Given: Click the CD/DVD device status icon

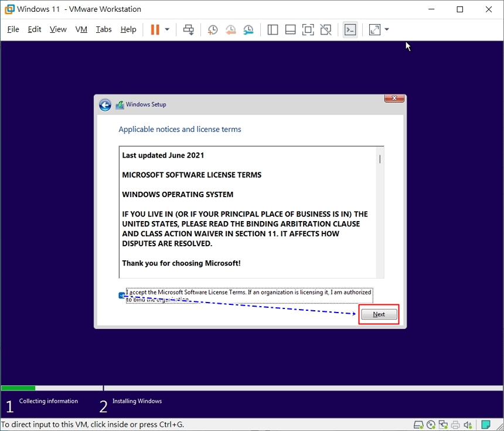Looking at the screenshot, I should (x=431, y=424).
